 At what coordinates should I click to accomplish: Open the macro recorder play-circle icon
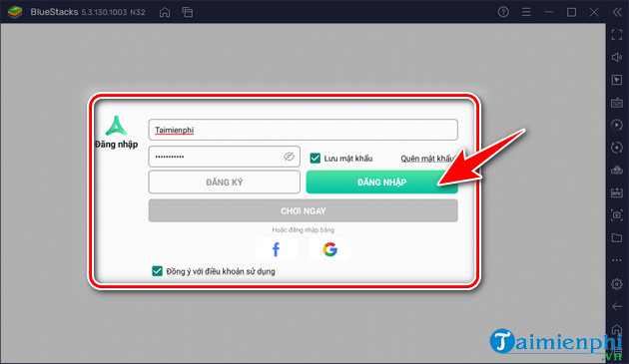click(617, 125)
